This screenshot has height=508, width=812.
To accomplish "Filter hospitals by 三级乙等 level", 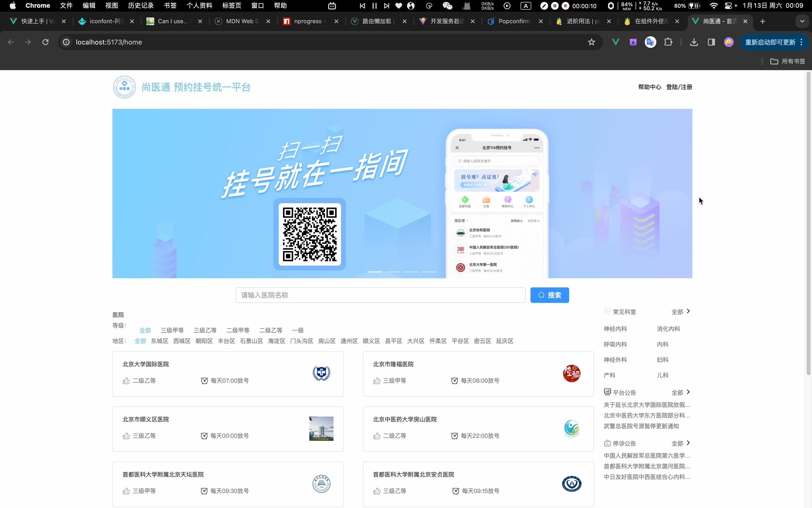I will [x=205, y=330].
